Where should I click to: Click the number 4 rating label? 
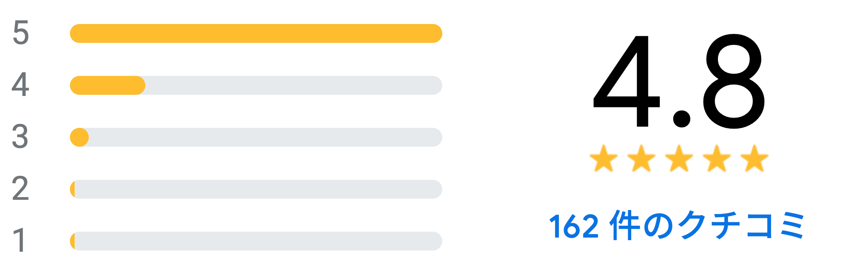[x=20, y=85]
